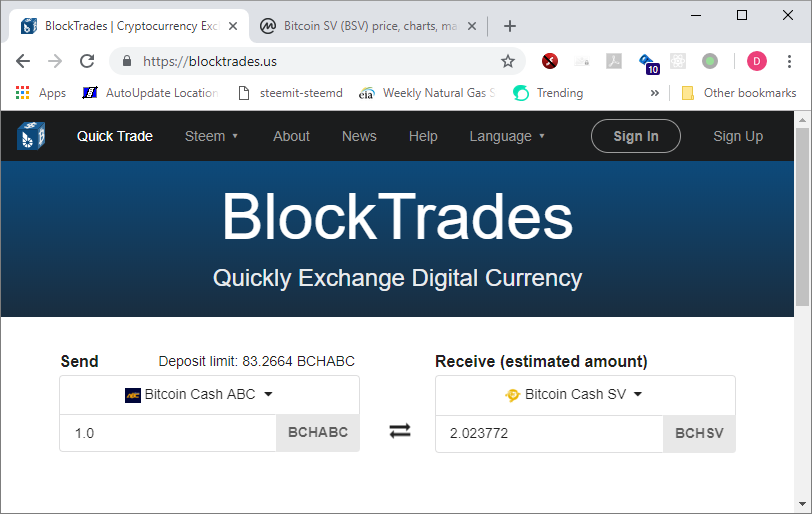Viewport: 812px width, 514px height.
Task: Click the BCHSV unit label
Action: click(699, 433)
